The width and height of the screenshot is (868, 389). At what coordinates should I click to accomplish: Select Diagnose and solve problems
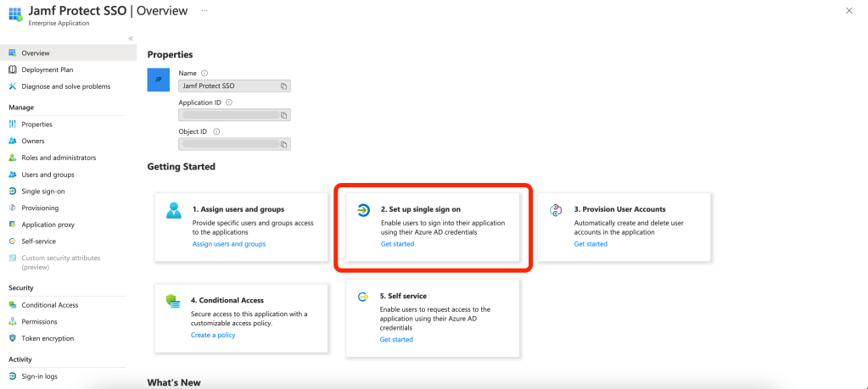[x=65, y=86]
